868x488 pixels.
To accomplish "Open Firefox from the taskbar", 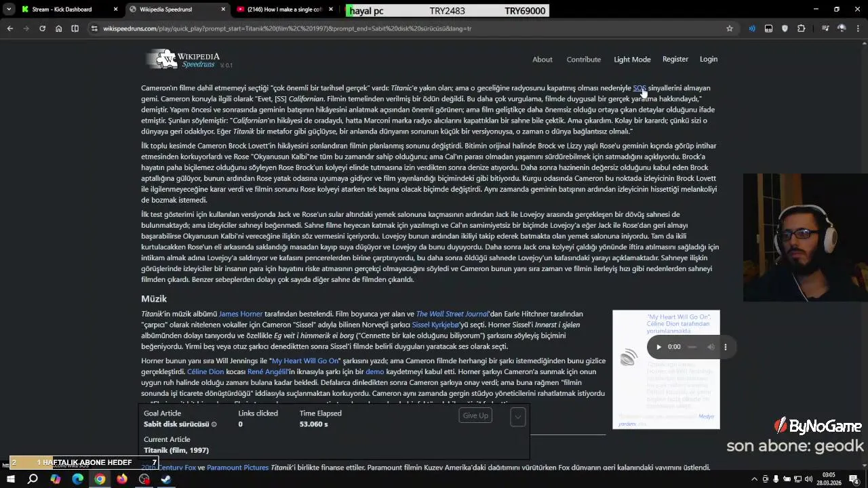I will point(122,479).
